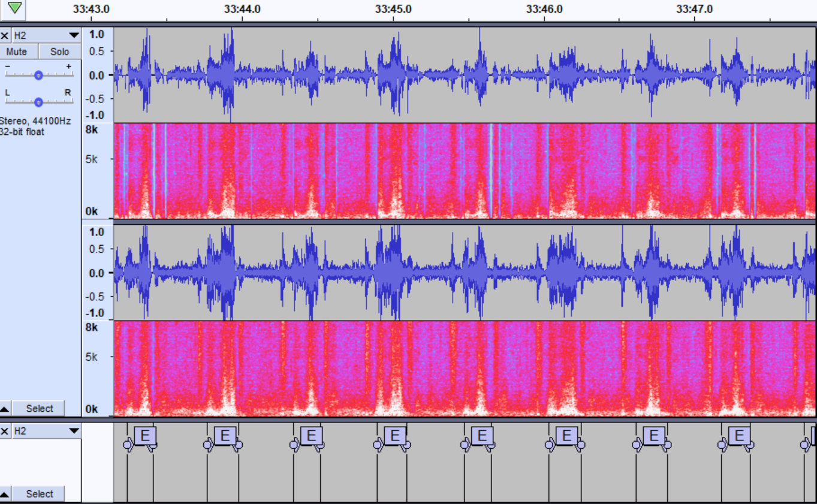Click 0k on the lower spectrogram scale
The width and height of the screenshot is (817, 504).
pyautogui.click(x=91, y=409)
